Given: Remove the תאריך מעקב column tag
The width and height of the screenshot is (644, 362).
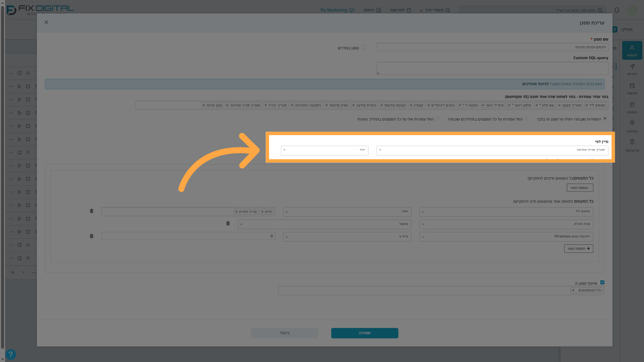Looking at the screenshot, I should coord(559,105).
